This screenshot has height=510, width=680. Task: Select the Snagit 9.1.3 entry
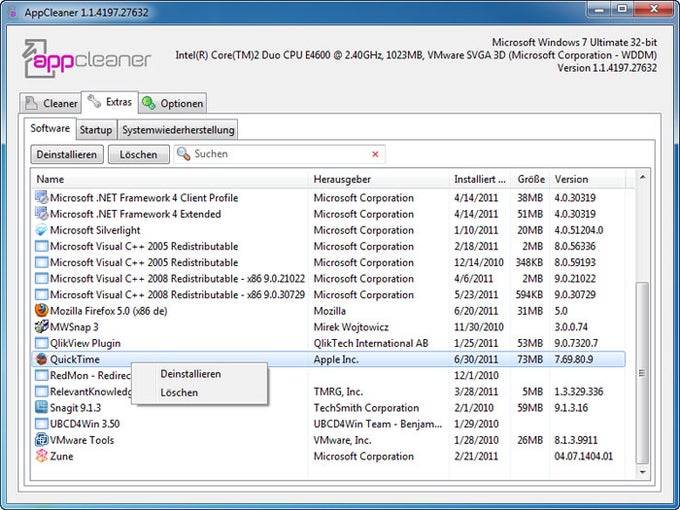[x=75, y=408]
